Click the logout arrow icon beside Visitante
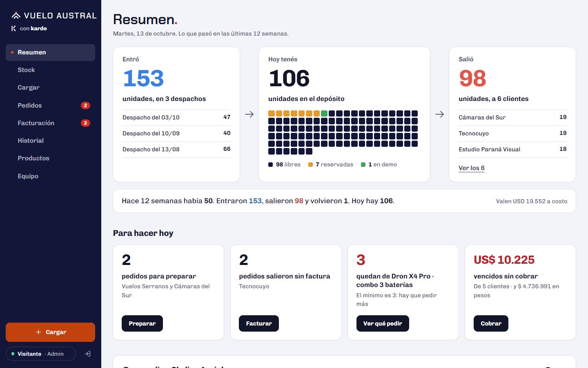588x368 pixels. (87, 354)
